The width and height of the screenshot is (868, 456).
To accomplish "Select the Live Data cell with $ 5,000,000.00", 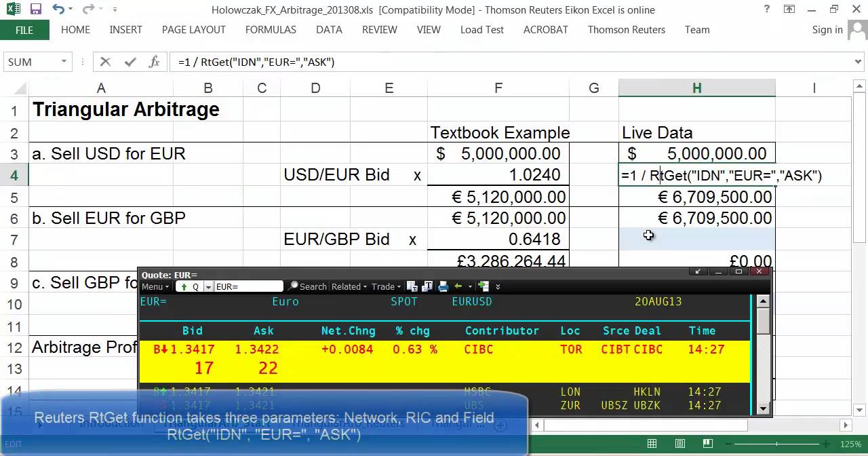I will click(x=696, y=153).
